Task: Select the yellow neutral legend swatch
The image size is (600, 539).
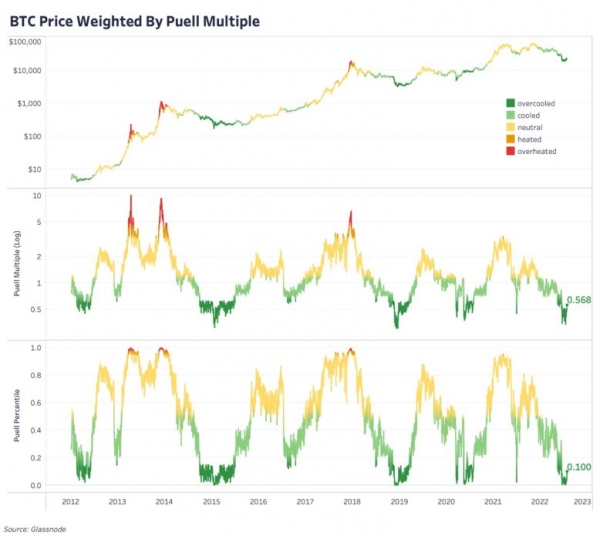Action: (511, 127)
